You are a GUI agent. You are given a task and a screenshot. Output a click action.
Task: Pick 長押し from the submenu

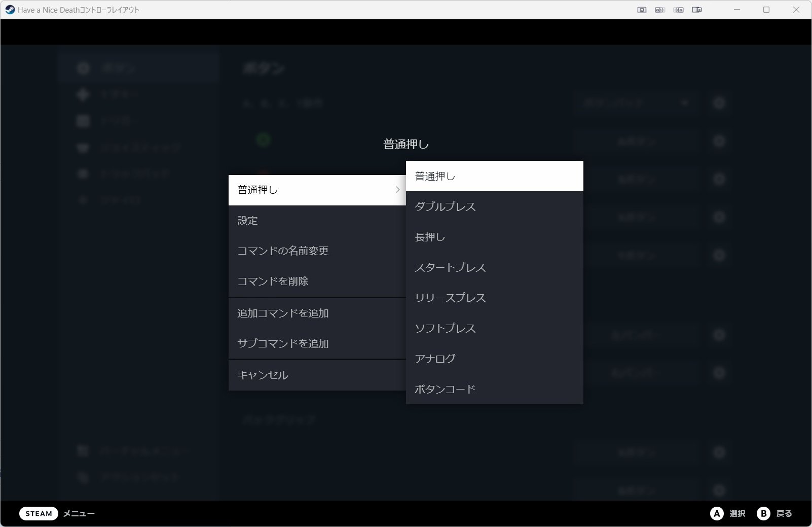coord(494,237)
